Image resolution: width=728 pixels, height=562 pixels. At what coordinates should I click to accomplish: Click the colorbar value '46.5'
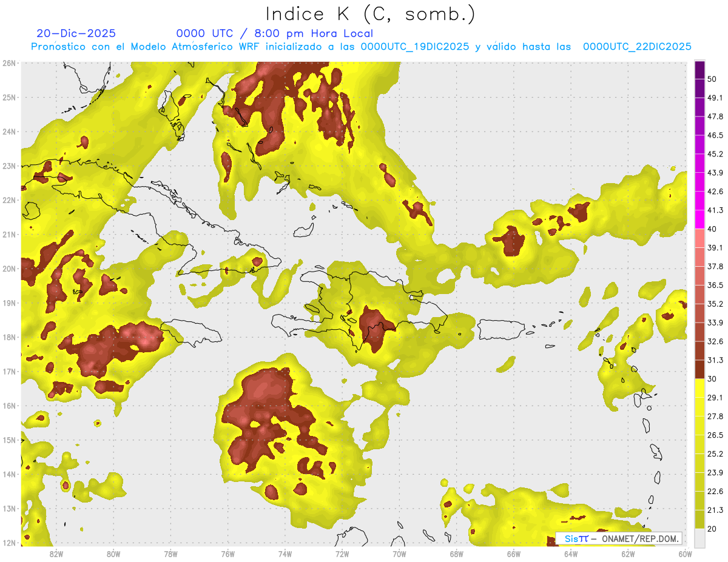pyautogui.click(x=715, y=135)
